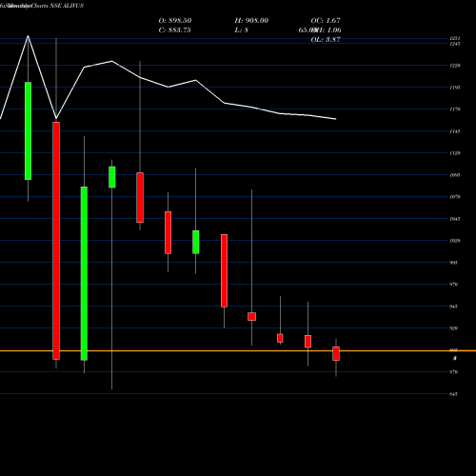Select the 1245 price axis label
476x476 pixels.
455,44
